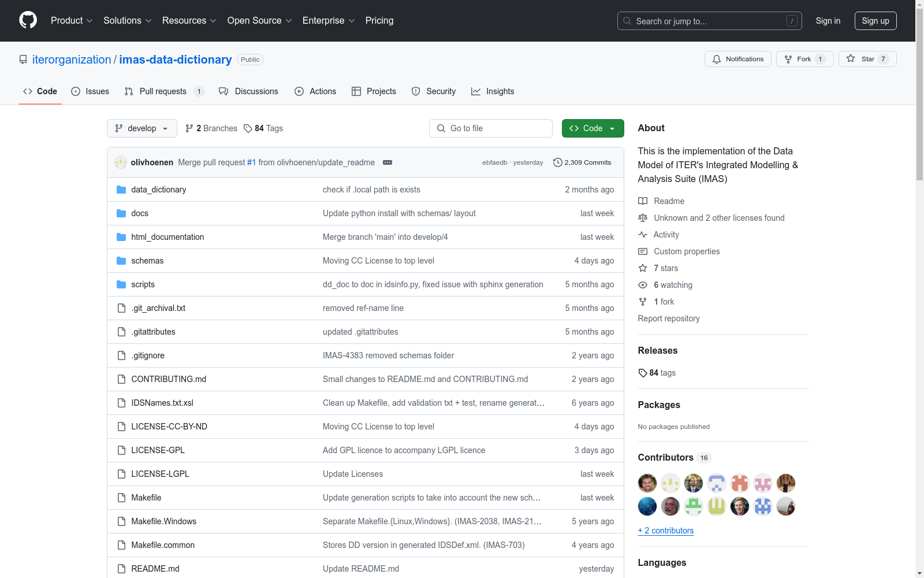Image resolution: width=924 pixels, height=578 pixels.
Task: Open the Open Source dropdown
Action: point(260,21)
